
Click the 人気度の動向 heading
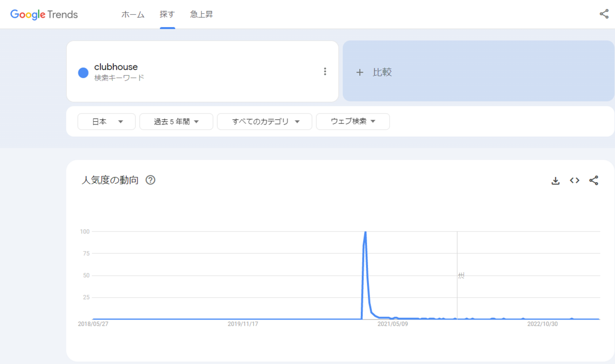point(110,180)
